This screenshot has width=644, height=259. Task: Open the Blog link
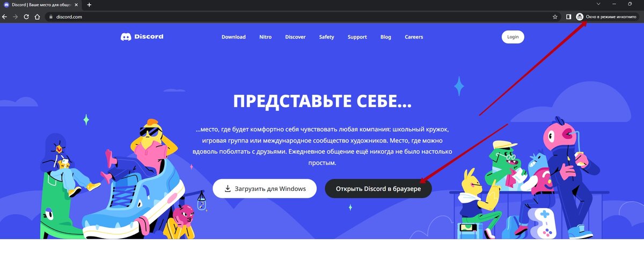(x=385, y=37)
